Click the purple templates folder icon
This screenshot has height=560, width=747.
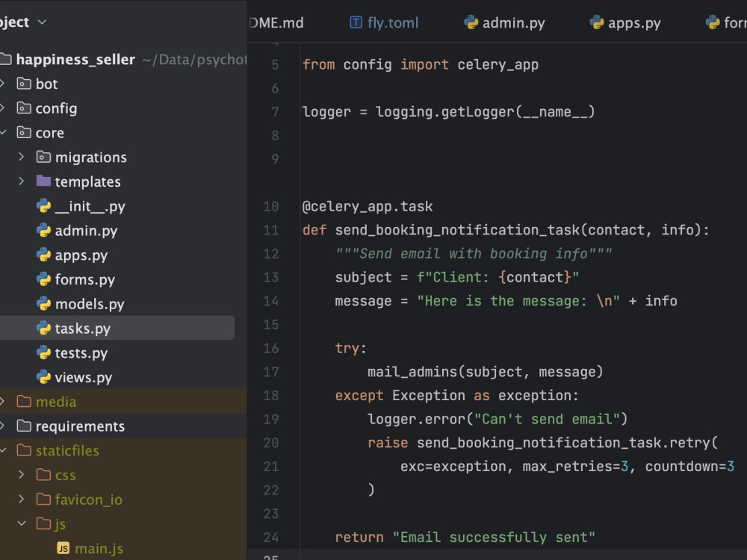click(43, 181)
